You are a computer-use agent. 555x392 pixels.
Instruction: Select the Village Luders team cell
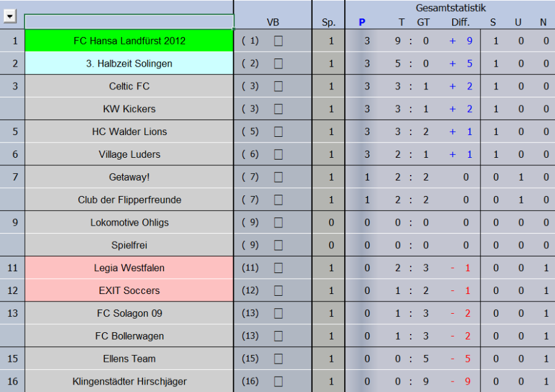[129, 154]
